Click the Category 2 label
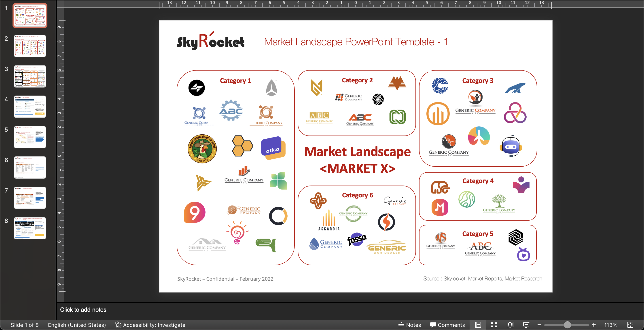The width and height of the screenshot is (644, 330). tap(357, 80)
